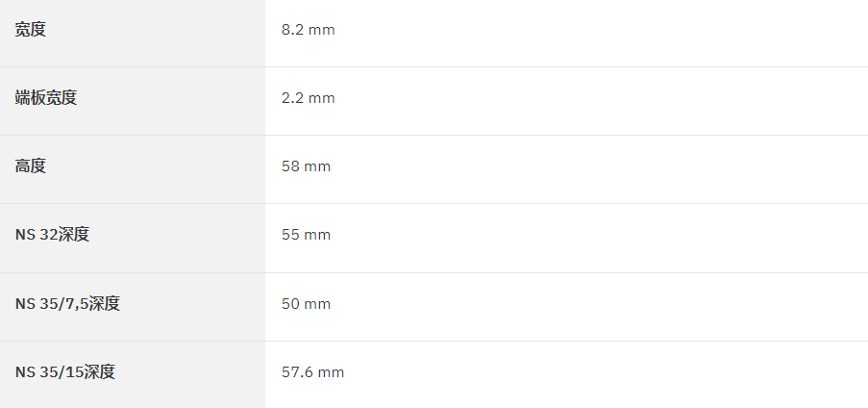This screenshot has width=868, height=408.
Task: Click the 高度 row label
Action: (31, 166)
